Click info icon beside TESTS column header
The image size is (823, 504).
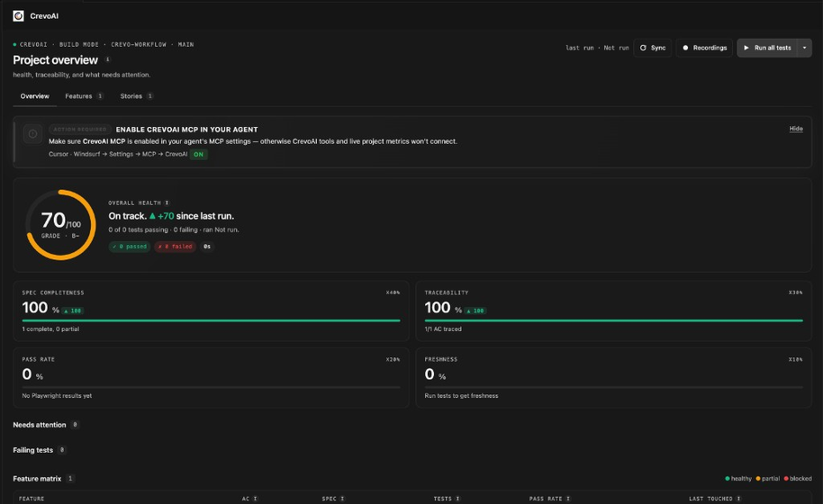pyautogui.click(x=457, y=499)
